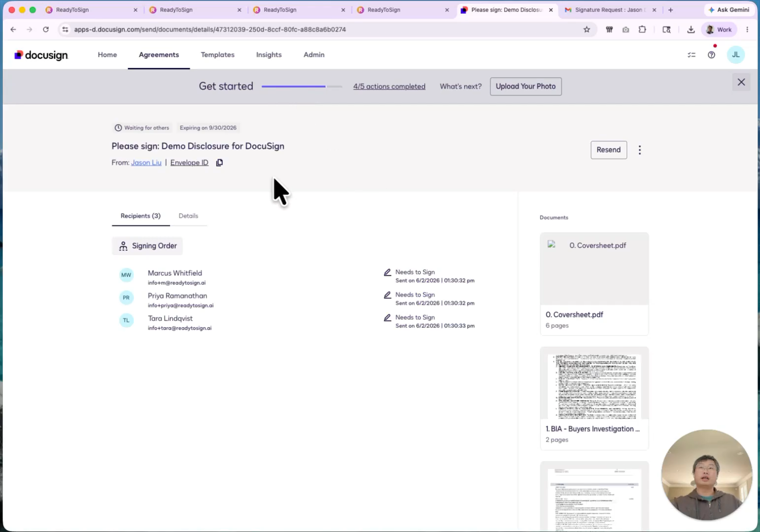Click the Get started progress bar

[x=302, y=86]
